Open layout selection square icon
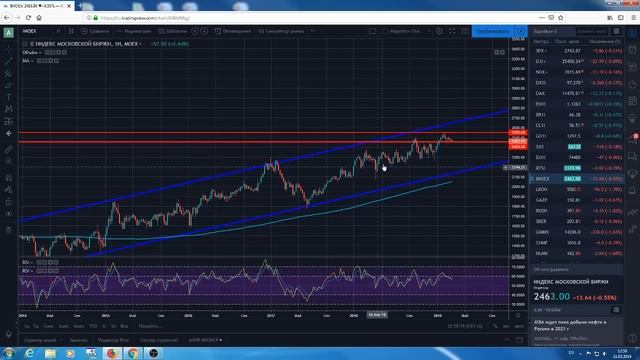640x360 pixels. click(372, 31)
